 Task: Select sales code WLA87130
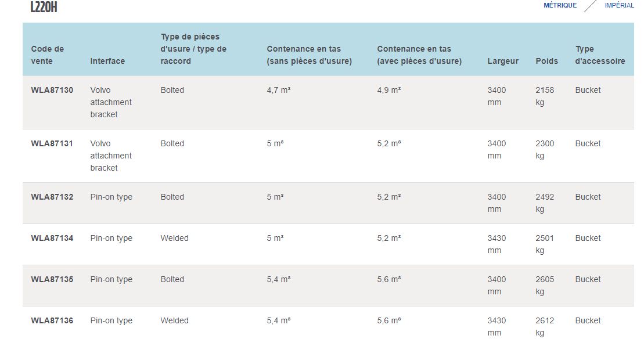pyautogui.click(x=52, y=90)
